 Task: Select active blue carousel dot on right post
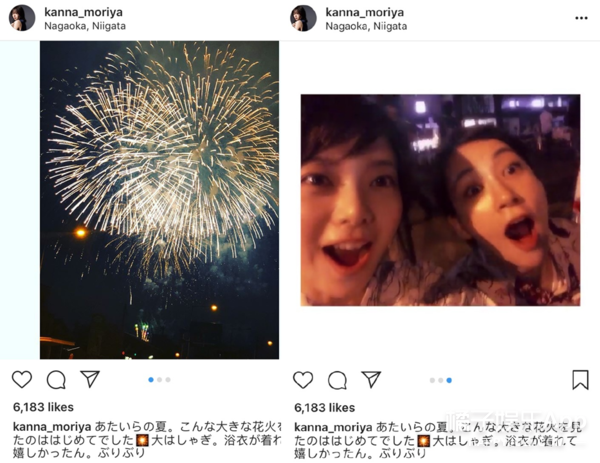(449, 380)
